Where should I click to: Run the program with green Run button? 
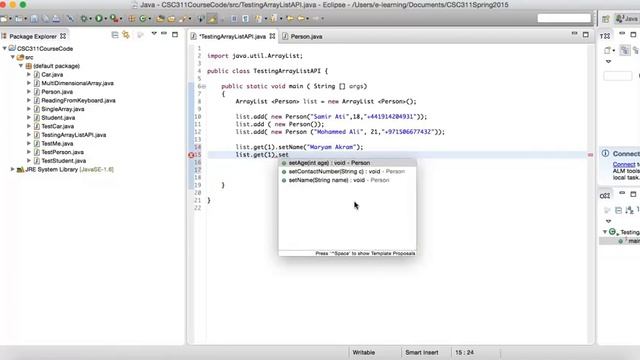tap(99, 19)
